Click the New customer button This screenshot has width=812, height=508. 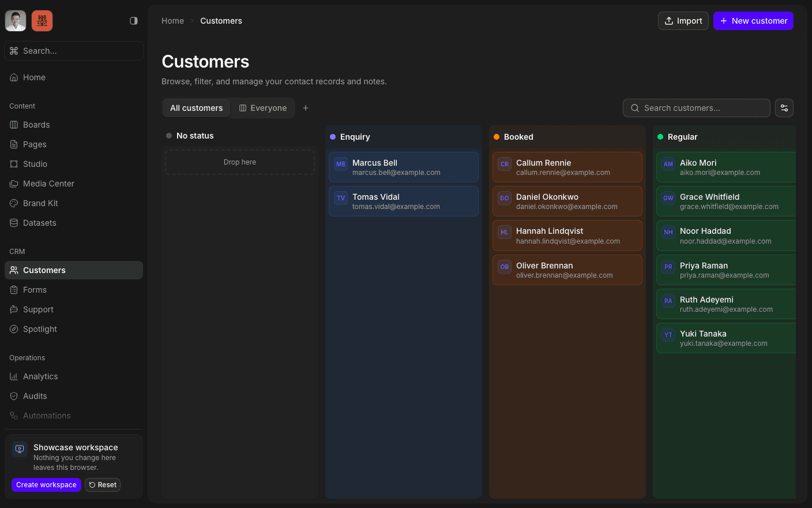(x=753, y=21)
